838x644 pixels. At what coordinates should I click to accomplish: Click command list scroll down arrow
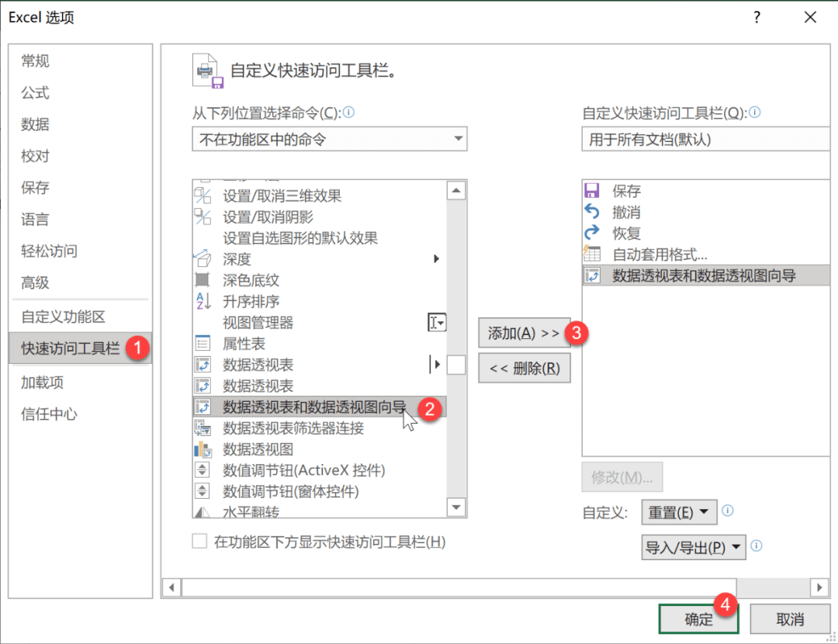[x=456, y=507]
